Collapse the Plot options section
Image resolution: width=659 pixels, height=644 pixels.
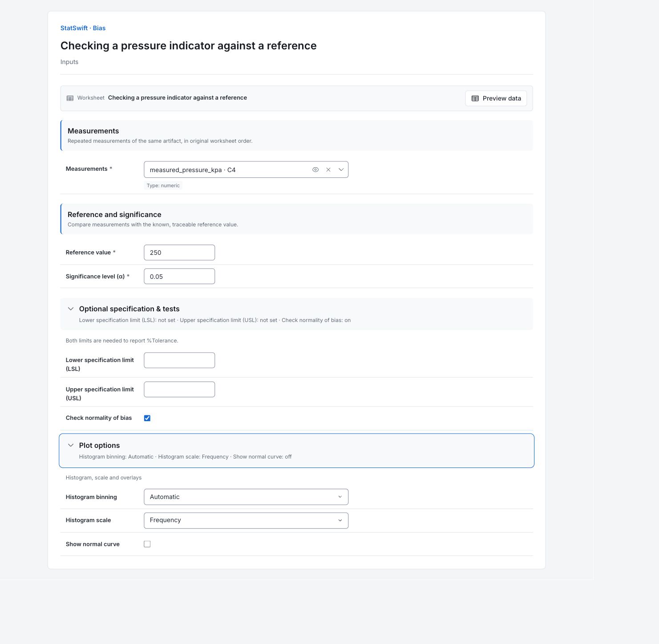296,451
